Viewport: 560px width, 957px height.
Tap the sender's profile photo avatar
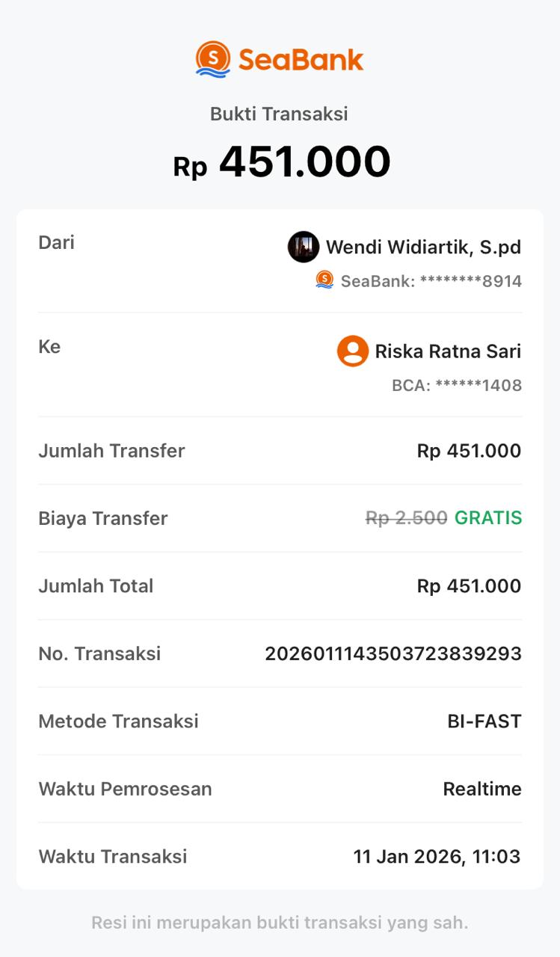(x=304, y=247)
